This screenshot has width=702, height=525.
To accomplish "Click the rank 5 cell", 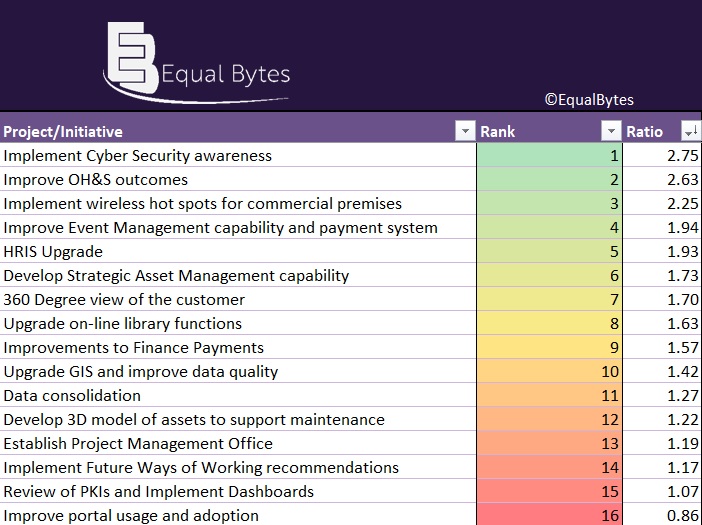I will [549, 252].
